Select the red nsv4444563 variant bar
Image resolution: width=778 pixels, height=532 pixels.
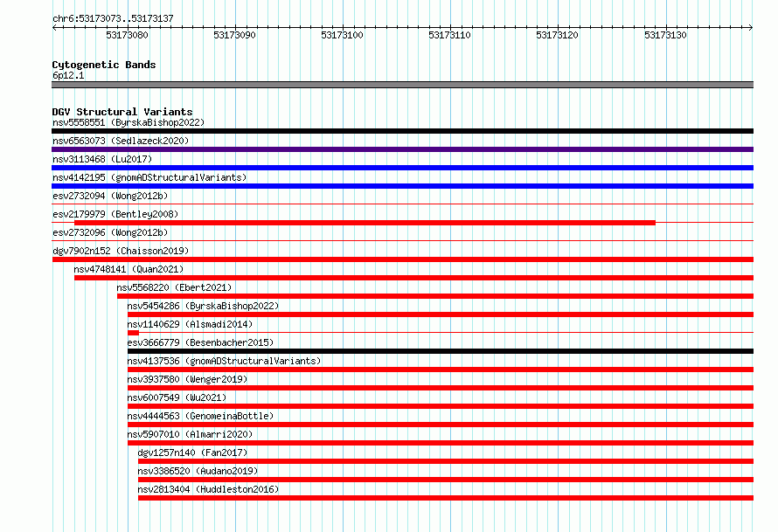pos(441,425)
